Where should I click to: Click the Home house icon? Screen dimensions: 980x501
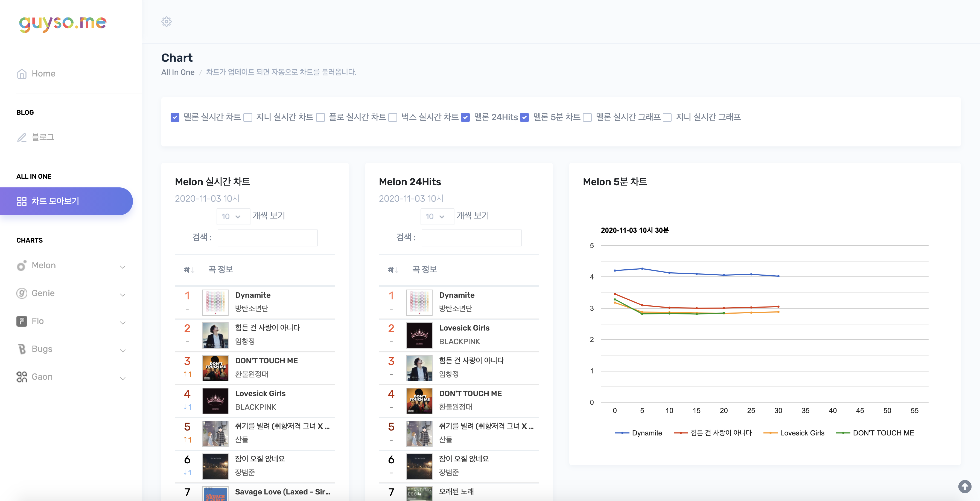[22, 74]
